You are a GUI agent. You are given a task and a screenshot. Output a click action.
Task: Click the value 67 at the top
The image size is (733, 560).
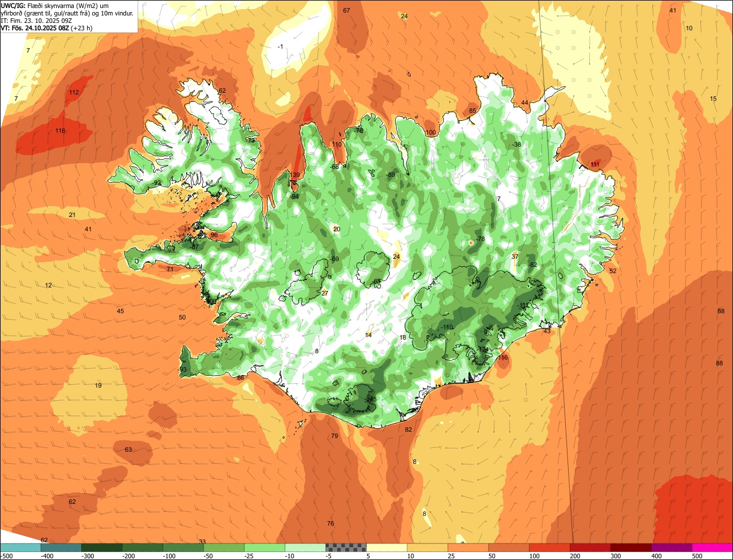click(346, 10)
